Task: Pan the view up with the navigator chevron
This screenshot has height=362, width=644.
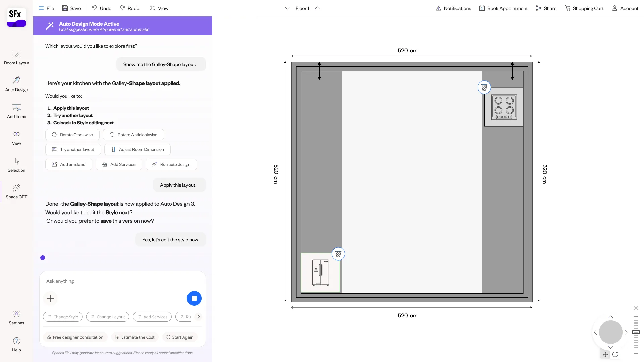Action: coord(611,317)
